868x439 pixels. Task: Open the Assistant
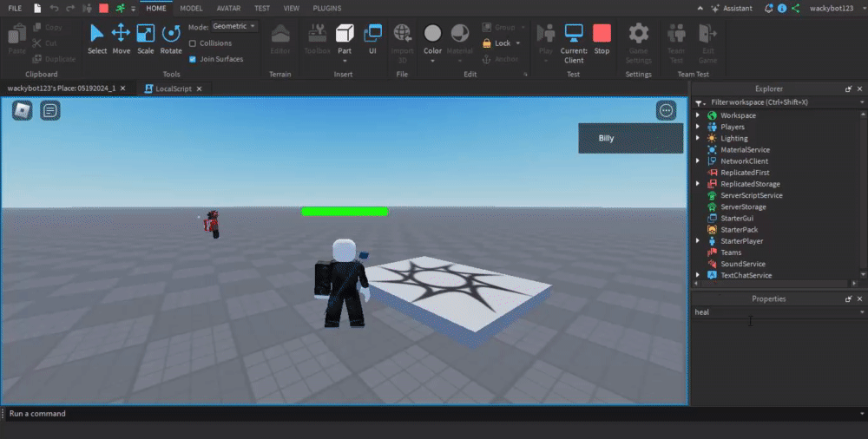(x=732, y=9)
